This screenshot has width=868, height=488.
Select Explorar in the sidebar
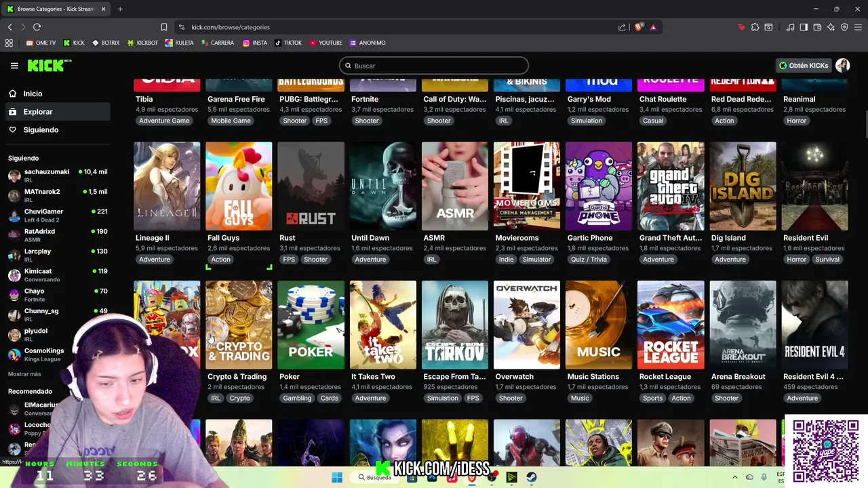[58, 112]
